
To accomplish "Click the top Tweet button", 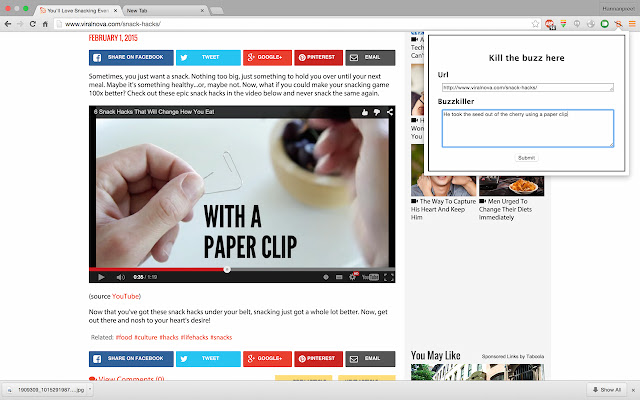I will pos(208,58).
